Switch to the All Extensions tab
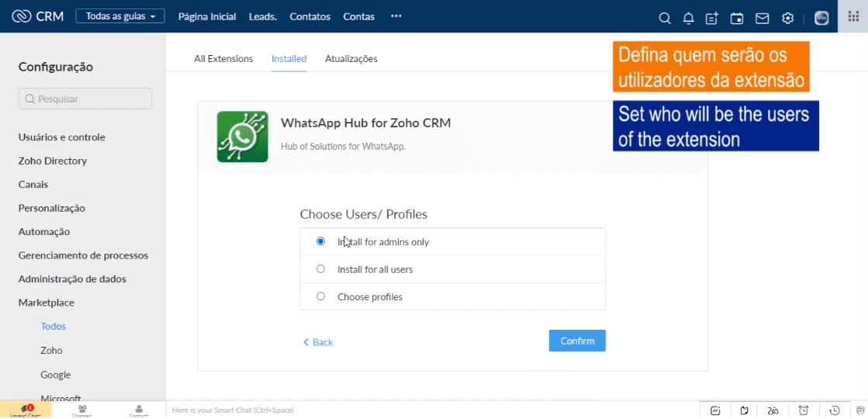This screenshot has width=868, height=419. click(223, 58)
